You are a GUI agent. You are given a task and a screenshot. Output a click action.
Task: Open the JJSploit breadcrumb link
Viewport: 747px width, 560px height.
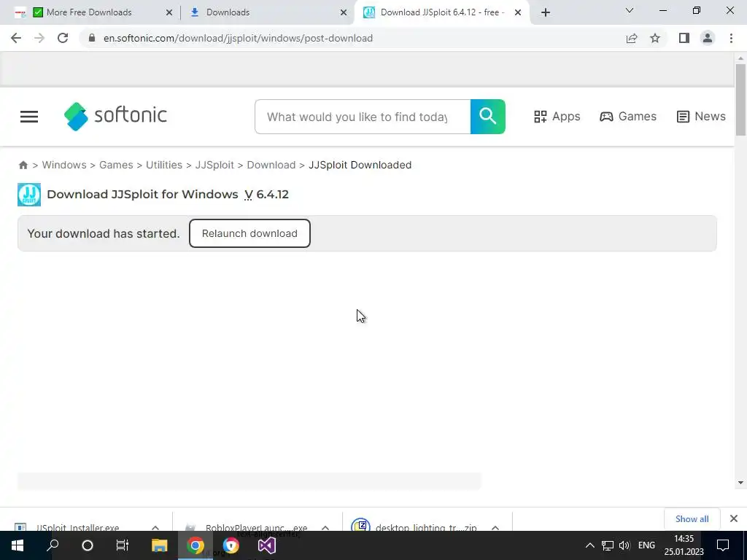coord(214,165)
